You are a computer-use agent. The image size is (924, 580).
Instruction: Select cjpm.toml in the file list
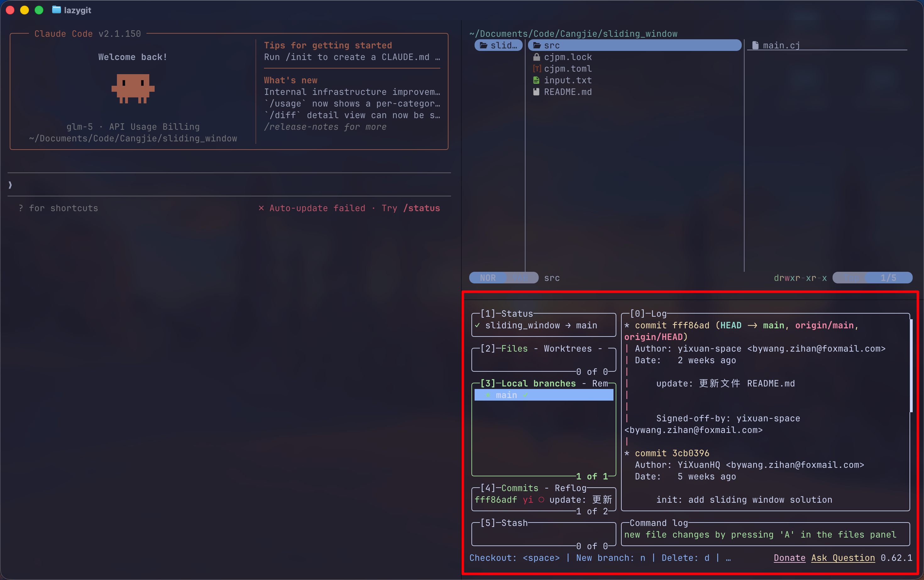(x=634, y=69)
